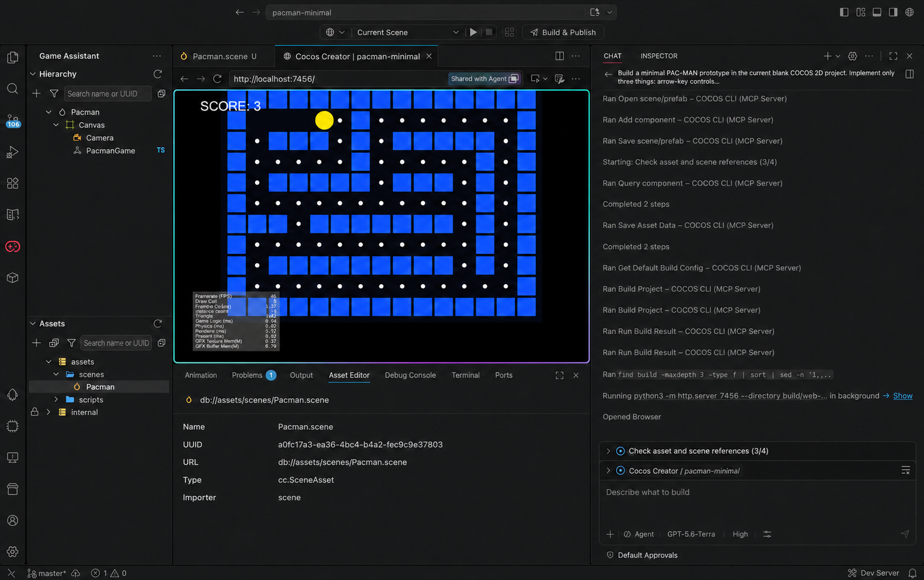Open the Run and Debug view
924x580 pixels.
point(12,152)
